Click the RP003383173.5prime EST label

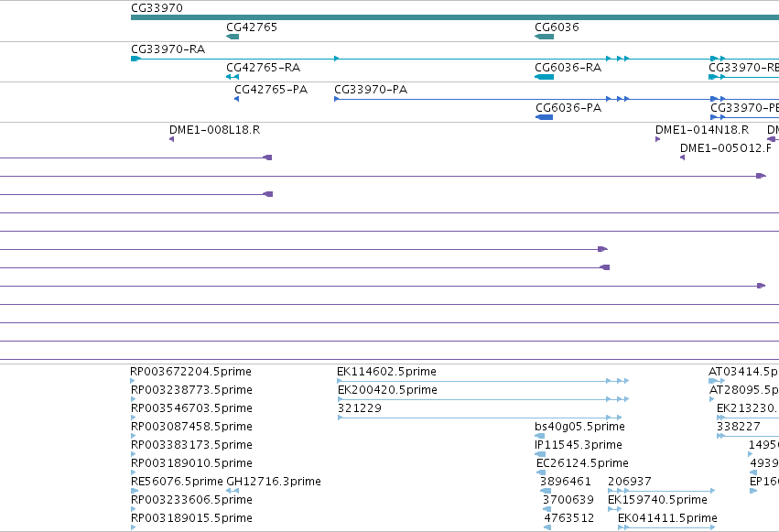(191, 445)
